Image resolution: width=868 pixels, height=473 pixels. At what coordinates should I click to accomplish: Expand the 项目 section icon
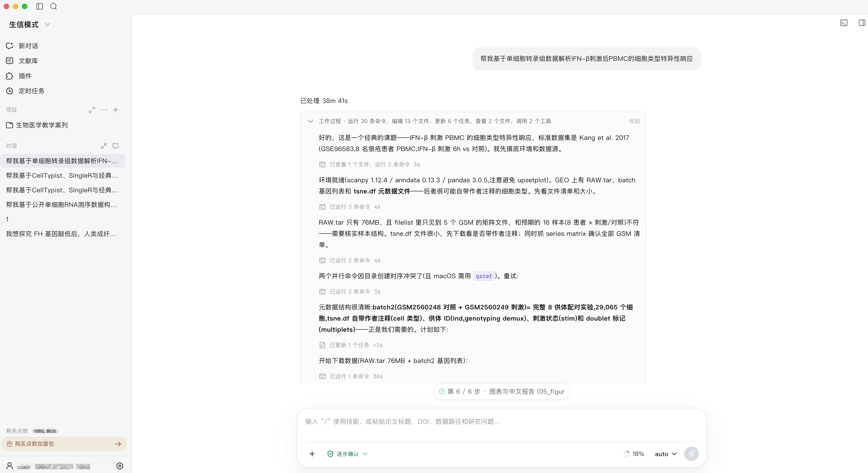point(92,110)
